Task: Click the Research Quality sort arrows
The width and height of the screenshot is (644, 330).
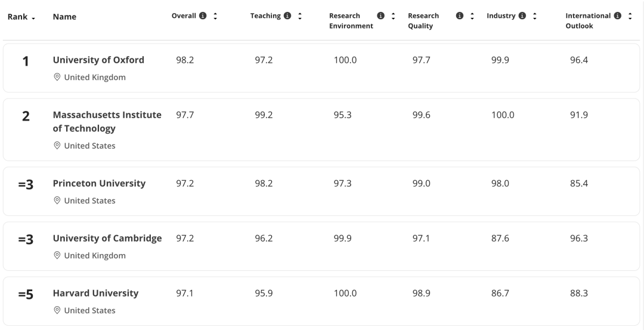Action: [472, 16]
